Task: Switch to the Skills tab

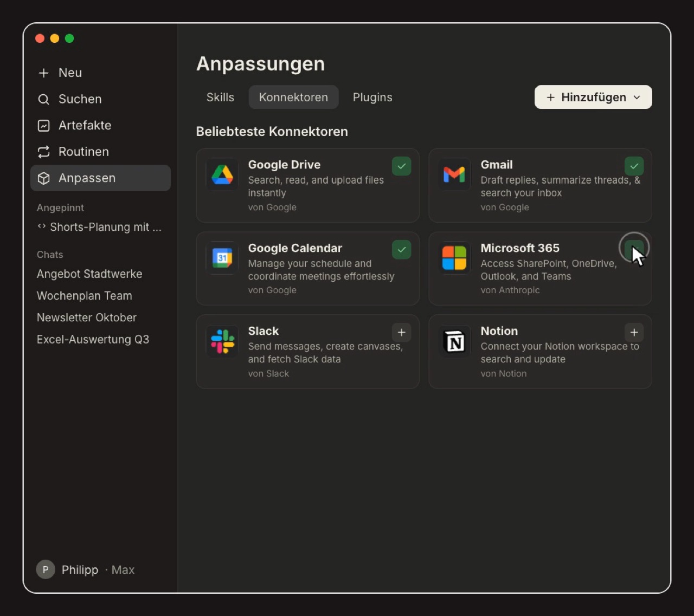Action: click(220, 98)
